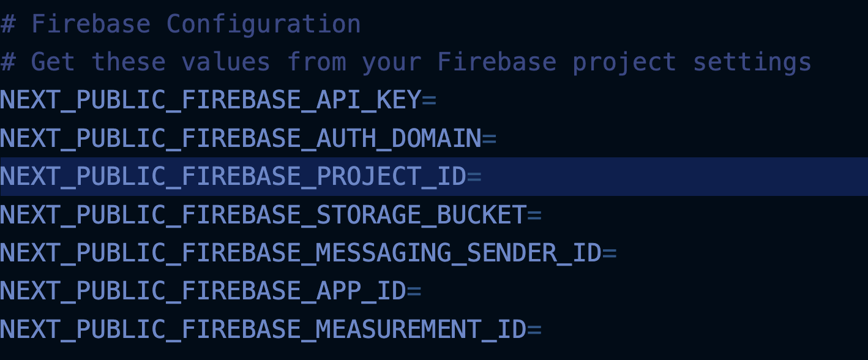
Task: Click the NEXT_PUBLIC_FIREBASE_API_KEY variable name
Action: click(211, 100)
